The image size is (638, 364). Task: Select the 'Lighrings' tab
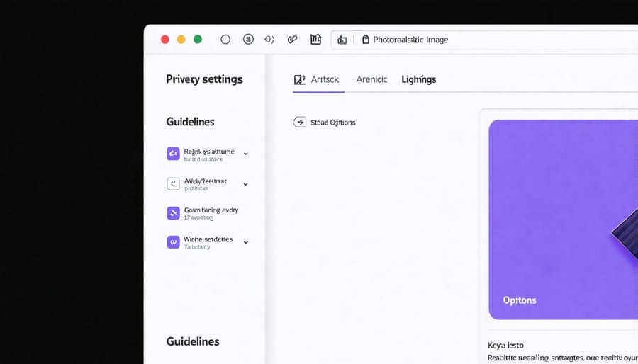tap(419, 79)
